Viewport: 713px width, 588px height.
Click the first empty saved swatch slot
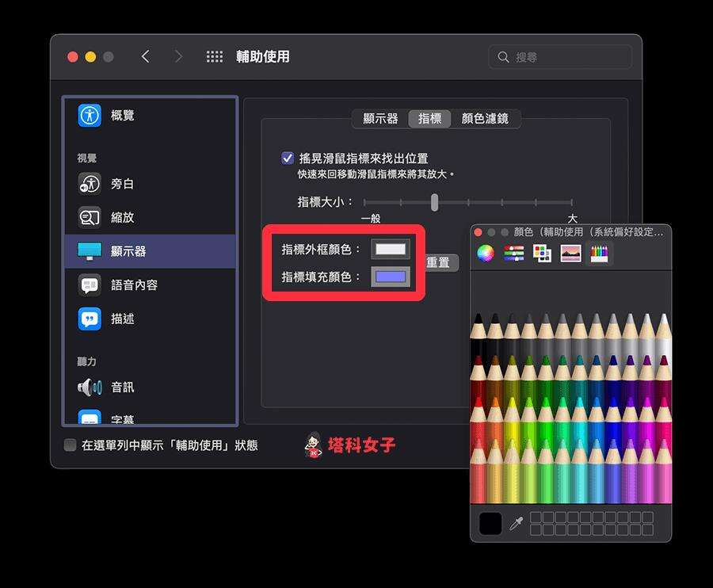click(x=536, y=517)
